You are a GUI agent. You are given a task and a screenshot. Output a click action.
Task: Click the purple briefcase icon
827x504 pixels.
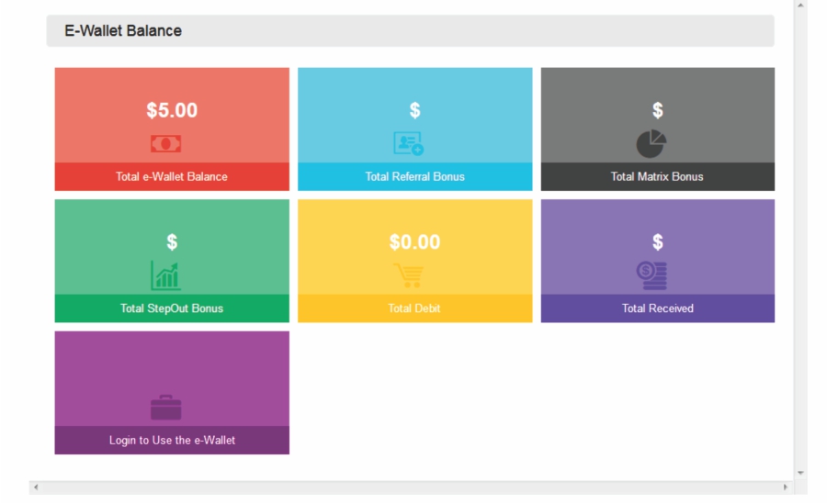pos(165,408)
